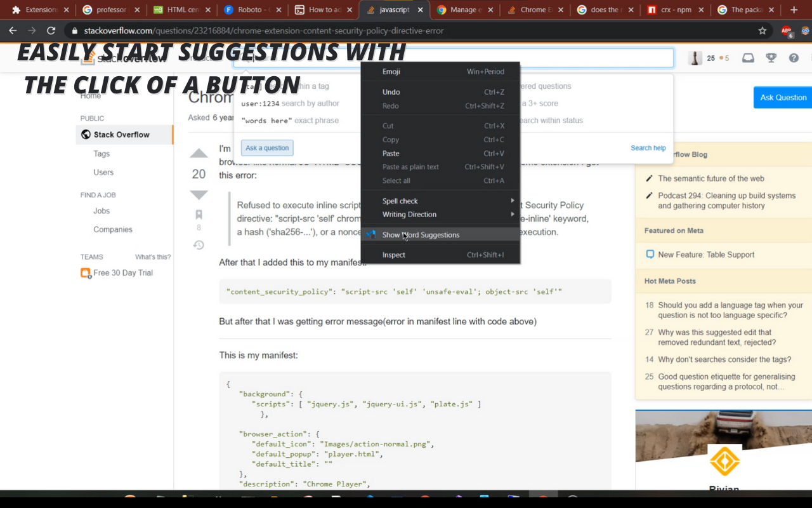Click the browser address bar URL
812x508 pixels.
click(x=264, y=30)
